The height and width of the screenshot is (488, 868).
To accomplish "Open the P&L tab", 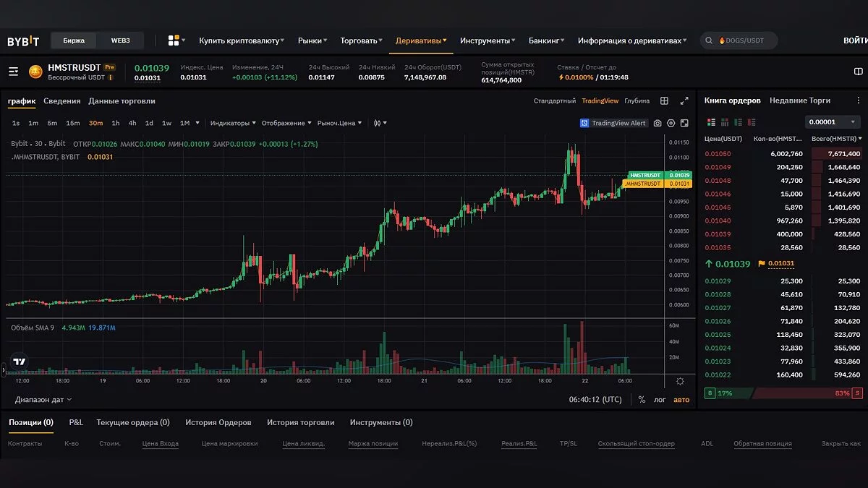I will tap(76, 422).
